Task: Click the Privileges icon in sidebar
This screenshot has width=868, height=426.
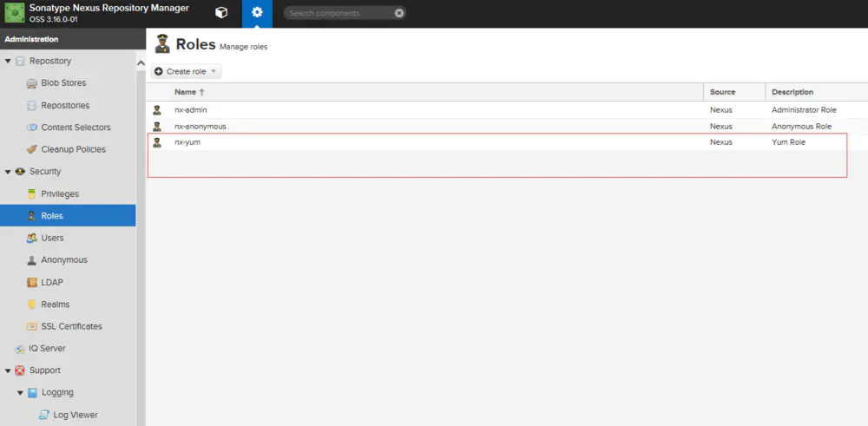Action: pyautogui.click(x=31, y=194)
